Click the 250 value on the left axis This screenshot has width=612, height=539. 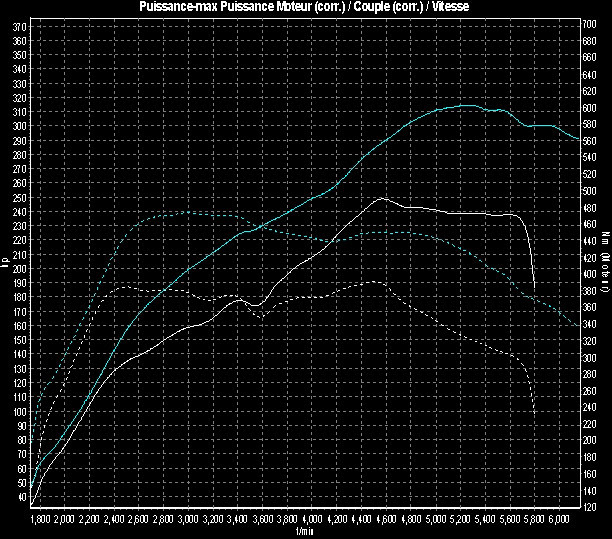[x=19, y=197]
